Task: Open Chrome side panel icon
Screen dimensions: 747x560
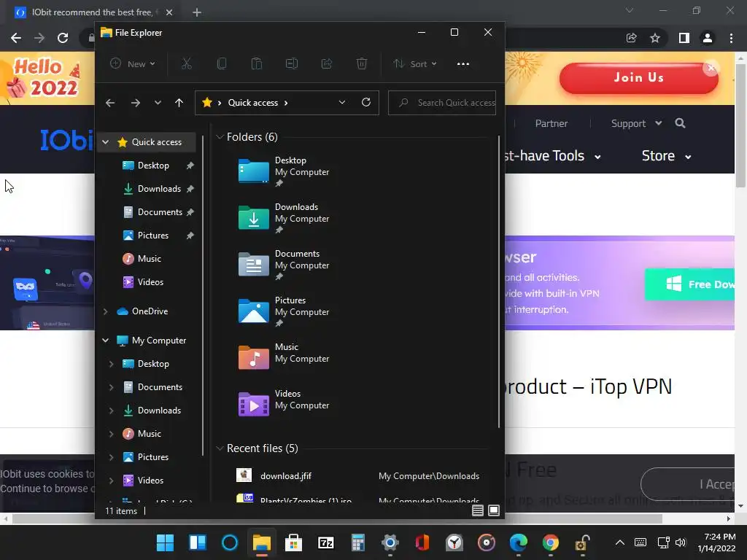Action: coord(684,38)
